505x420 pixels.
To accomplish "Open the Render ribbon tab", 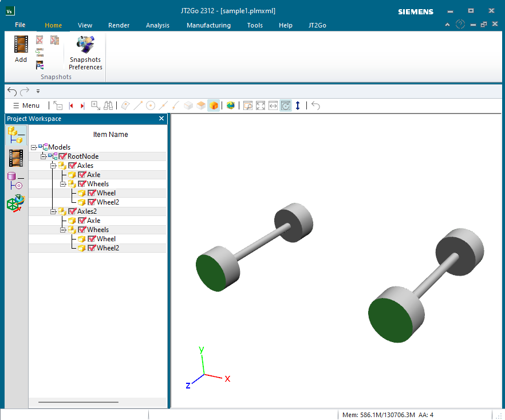I will [119, 25].
